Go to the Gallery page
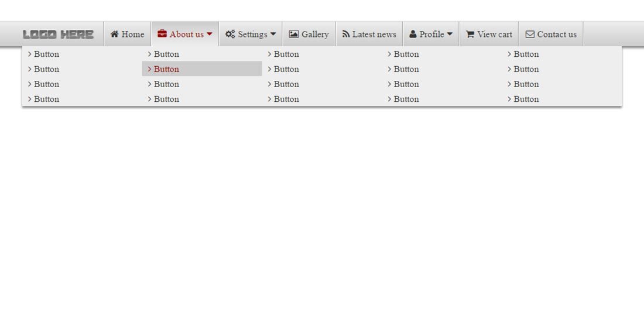 click(x=309, y=34)
